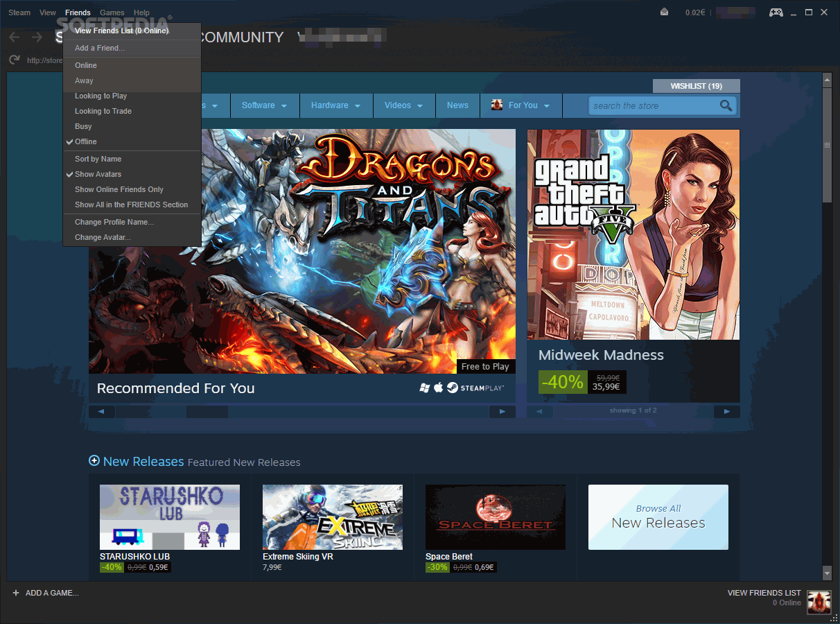The width and height of the screenshot is (840, 624).
Task: Open the Wishlist (19) button
Action: pyautogui.click(x=697, y=86)
